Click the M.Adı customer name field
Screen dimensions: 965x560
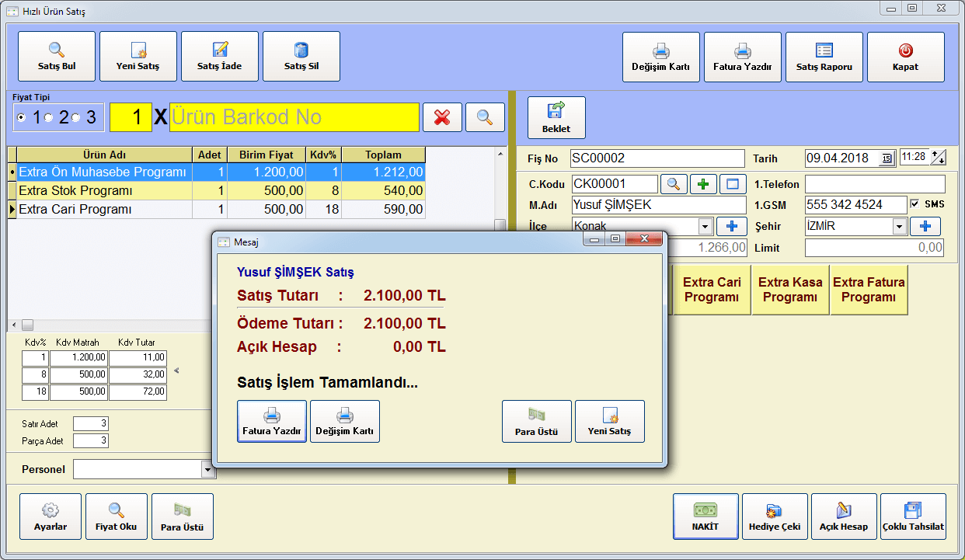(x=657, y=205)
